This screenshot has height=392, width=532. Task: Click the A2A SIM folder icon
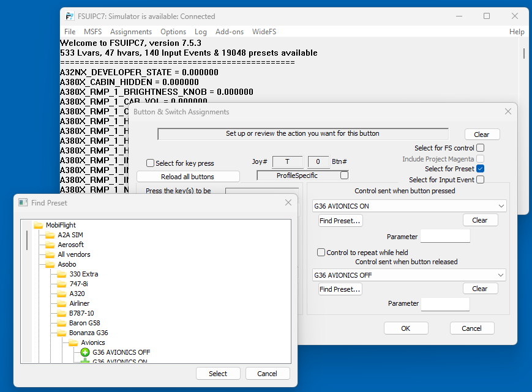(x=50, y=235)
